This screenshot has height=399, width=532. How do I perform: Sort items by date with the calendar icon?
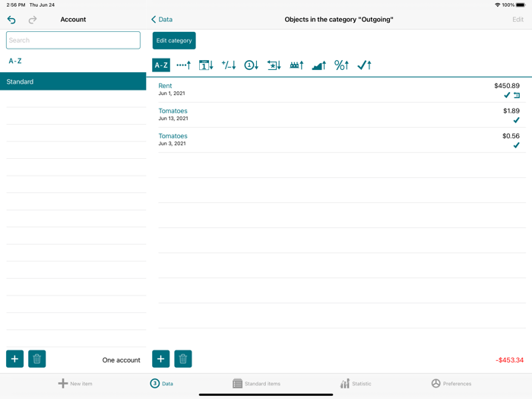tap(206, 65)
